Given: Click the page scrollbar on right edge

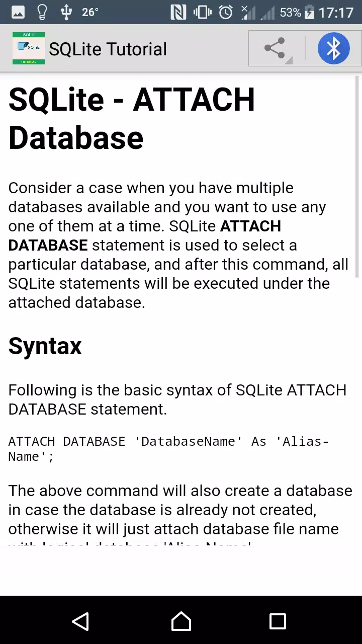Looking at the screenshot, I should click(x=357, y=176).
